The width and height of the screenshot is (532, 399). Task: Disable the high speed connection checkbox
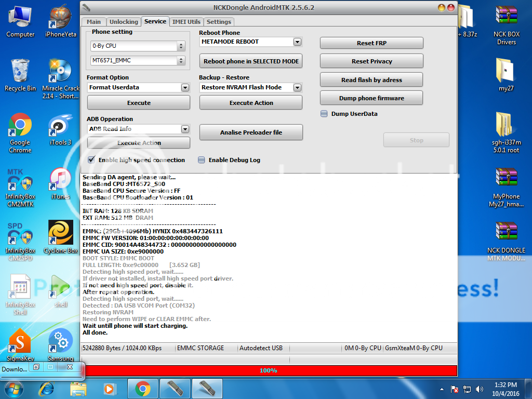(91, 160)
